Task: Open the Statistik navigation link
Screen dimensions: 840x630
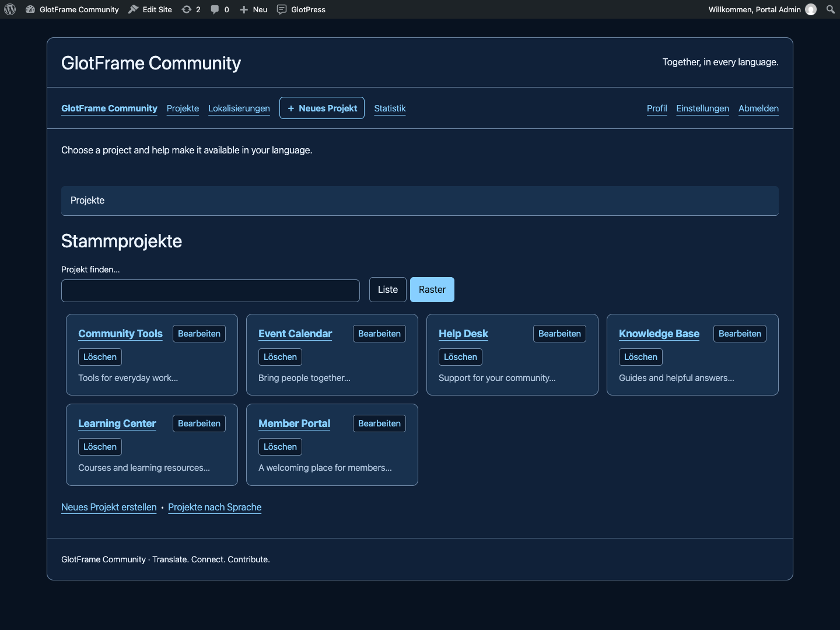Action: pos(390,108)
